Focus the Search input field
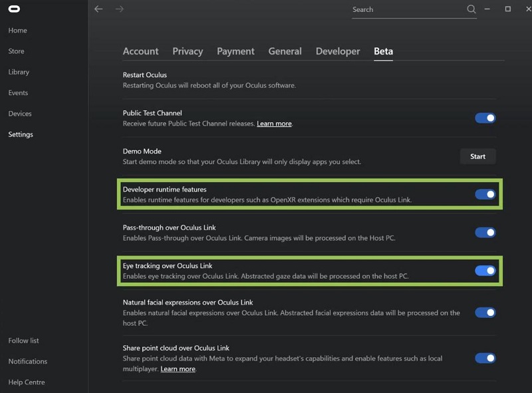 (406, 10)
